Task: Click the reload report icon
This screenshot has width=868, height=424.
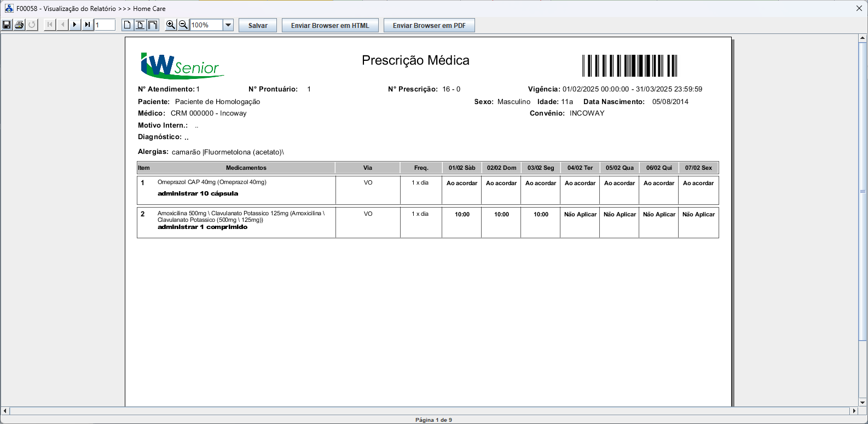Action: 32,25
